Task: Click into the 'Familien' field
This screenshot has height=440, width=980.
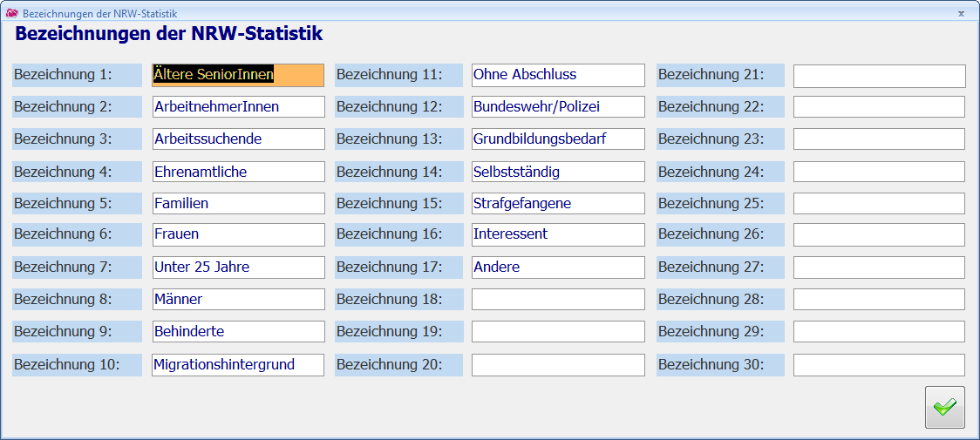Action: pos(238,204)
